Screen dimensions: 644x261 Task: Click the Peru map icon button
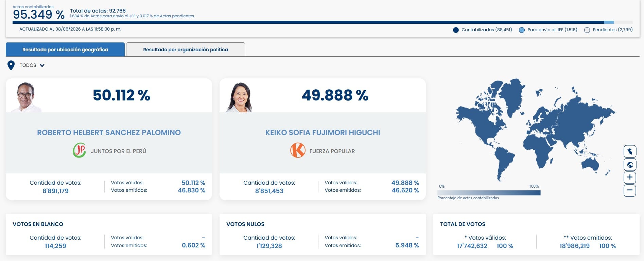coord(630,151)
